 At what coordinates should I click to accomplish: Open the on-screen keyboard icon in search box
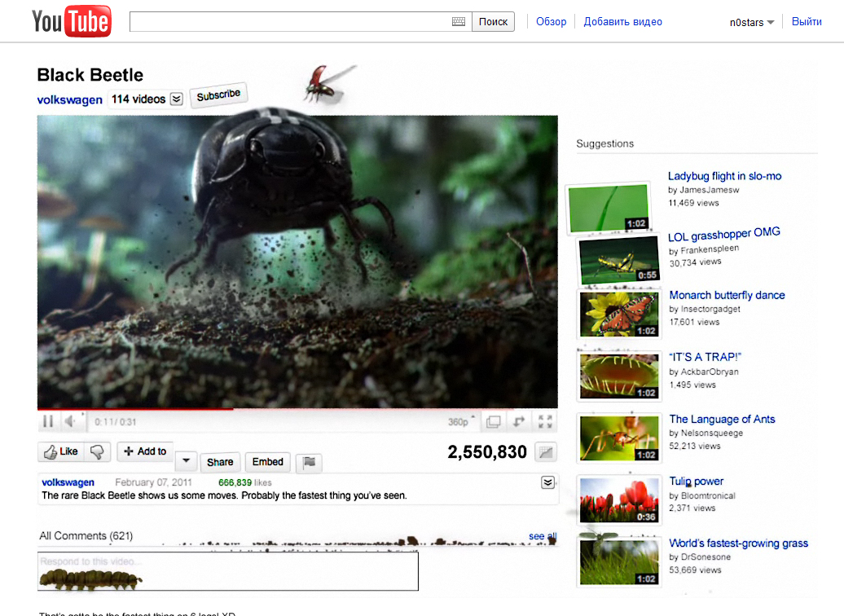(459, 21)
